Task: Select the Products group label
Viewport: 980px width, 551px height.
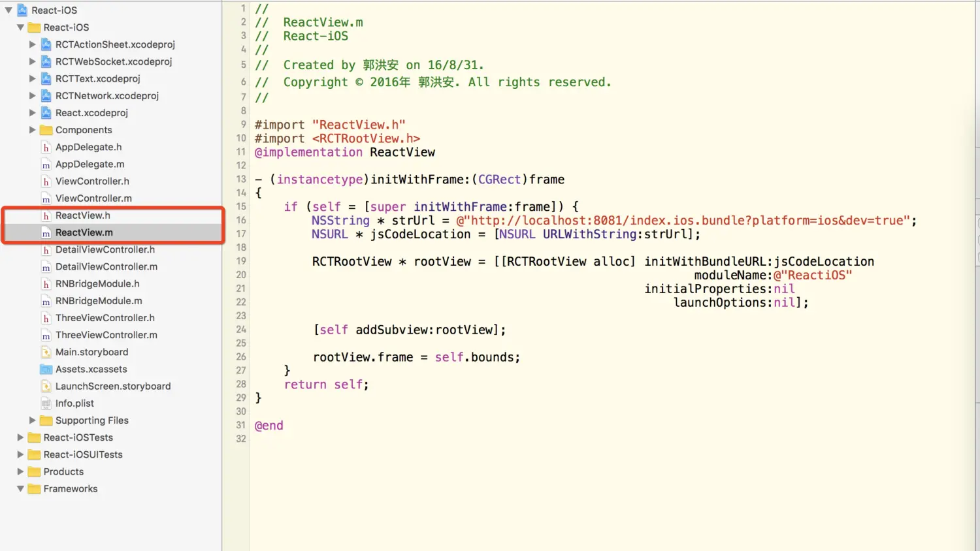Action: [x=63, y=471]
